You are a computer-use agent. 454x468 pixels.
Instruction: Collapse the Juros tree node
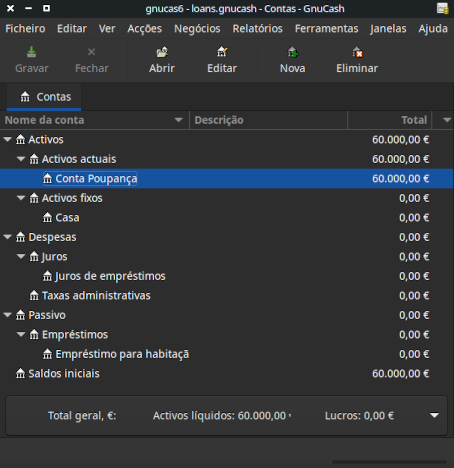(21, 256)
